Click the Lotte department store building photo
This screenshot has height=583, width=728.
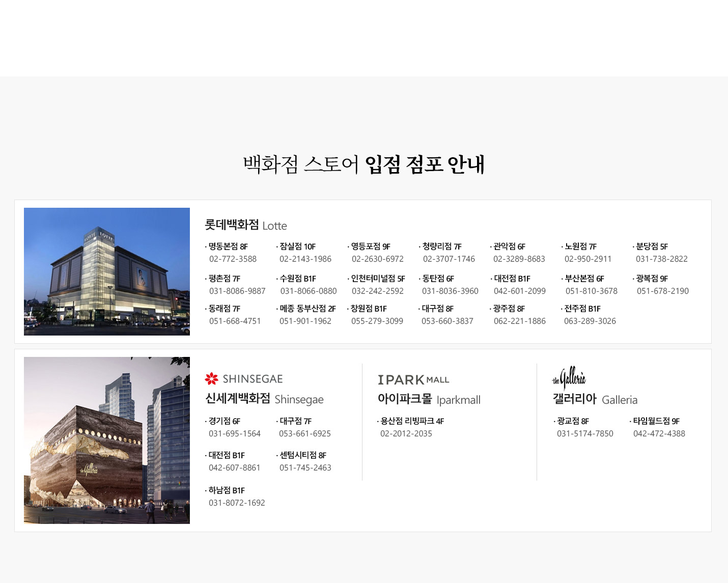(x=107, y=271)
